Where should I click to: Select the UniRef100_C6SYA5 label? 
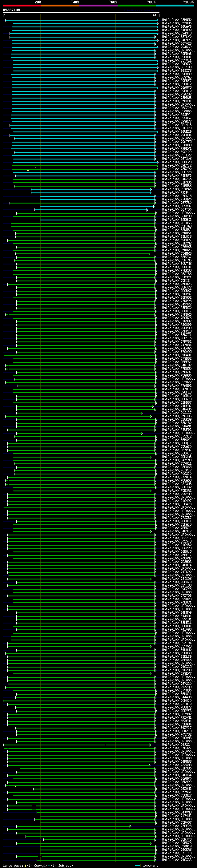[177, 78]
